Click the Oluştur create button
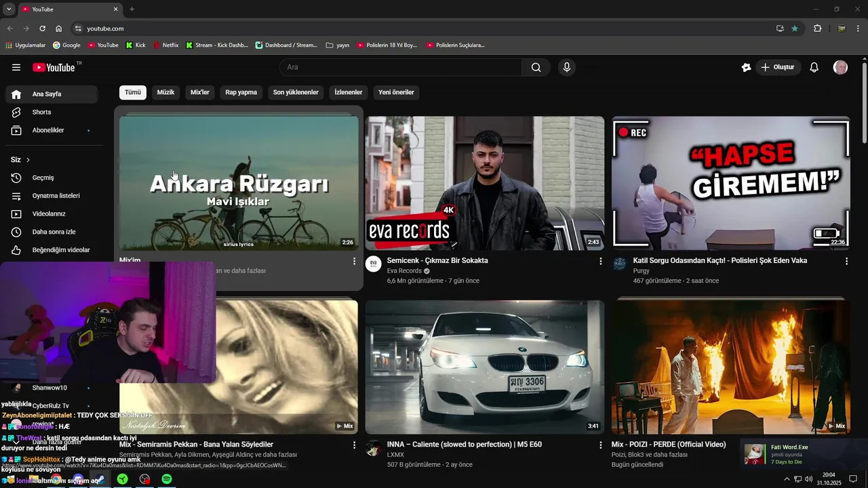The image size is (868, 488). click(x=778, y=67)
